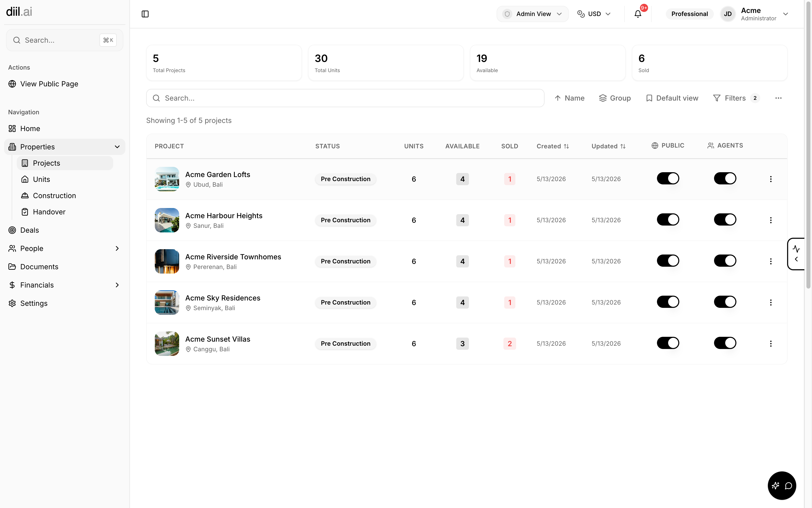Toggle Agents switch for Acme Riverside Townhomes
Screen dimensions: 812x508
click(725, 261)
